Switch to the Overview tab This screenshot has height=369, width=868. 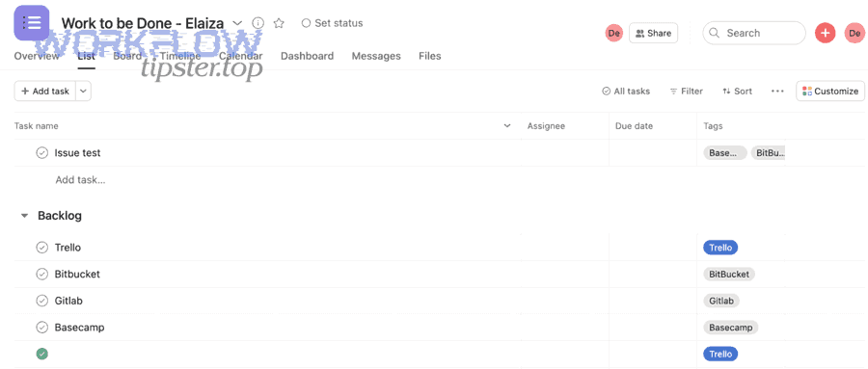pyautogui.click(x=37, y=56)
